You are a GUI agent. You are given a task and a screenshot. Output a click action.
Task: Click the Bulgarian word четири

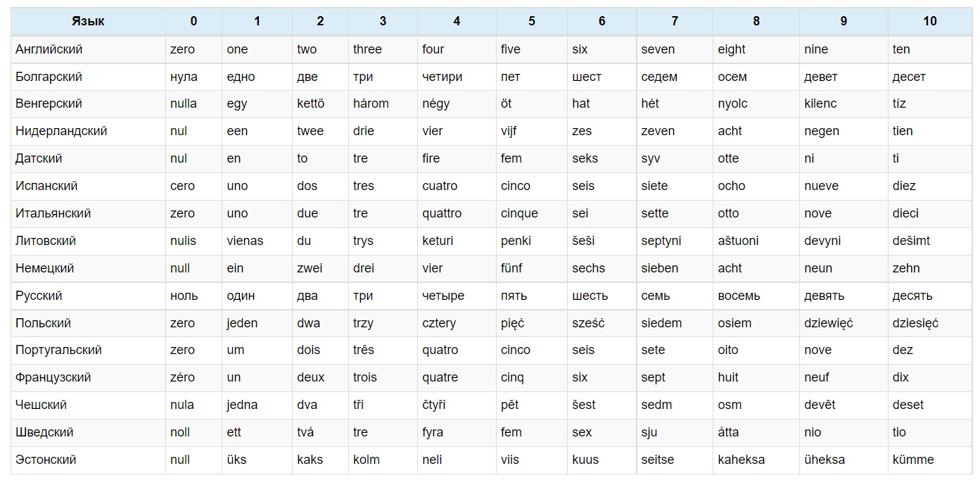(x=442, y=77)
